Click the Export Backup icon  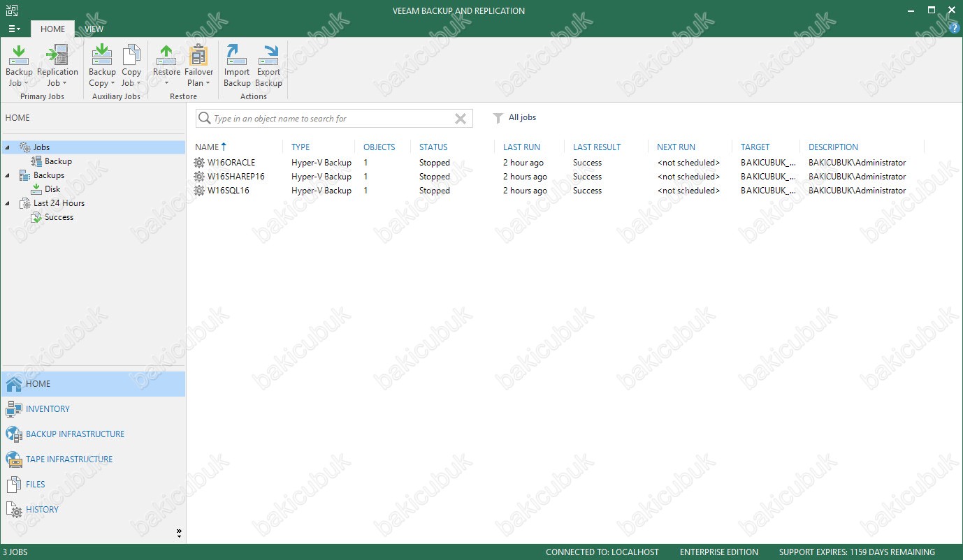tap(268, 66)
